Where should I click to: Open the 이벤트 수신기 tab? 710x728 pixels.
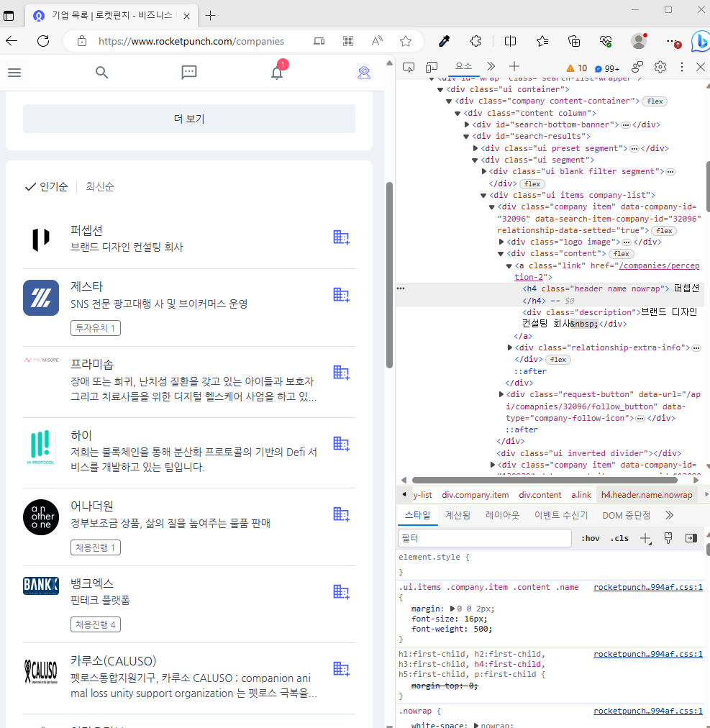click(561, 515)
